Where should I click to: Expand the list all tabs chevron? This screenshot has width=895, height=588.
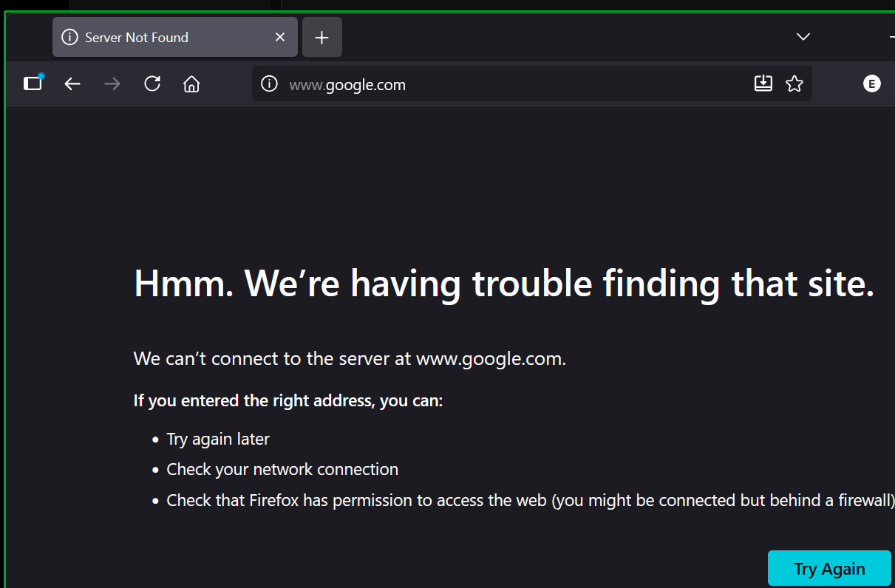[x=803, y=37]
